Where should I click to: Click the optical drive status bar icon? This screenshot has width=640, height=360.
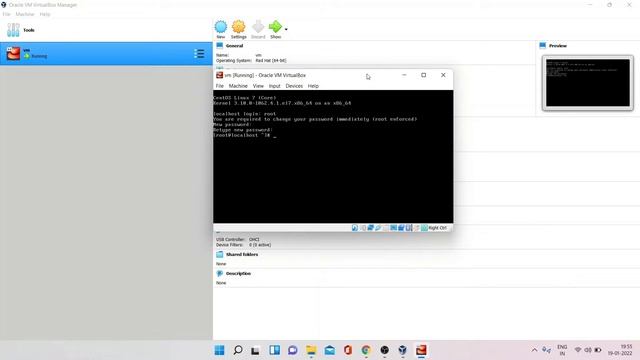tap(362, 228)
